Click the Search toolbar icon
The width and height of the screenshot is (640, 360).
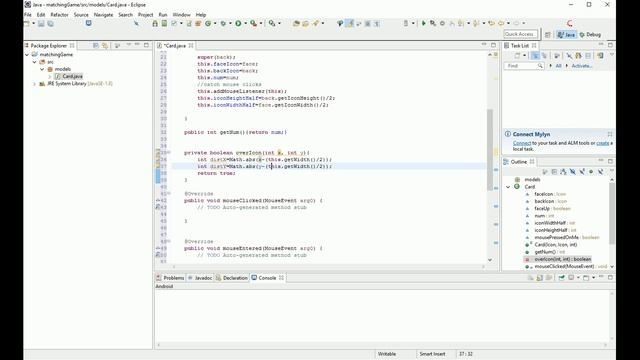coord(316,24)
